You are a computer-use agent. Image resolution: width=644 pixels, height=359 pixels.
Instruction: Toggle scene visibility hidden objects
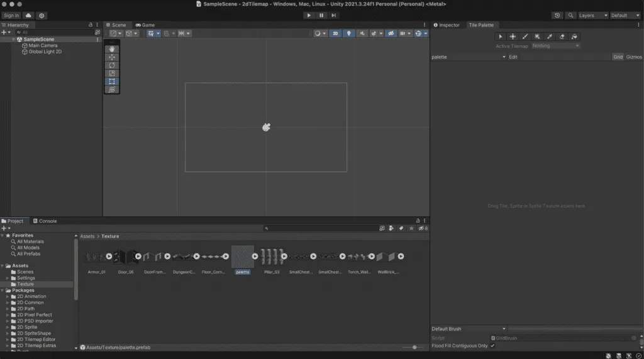[391, 34]
